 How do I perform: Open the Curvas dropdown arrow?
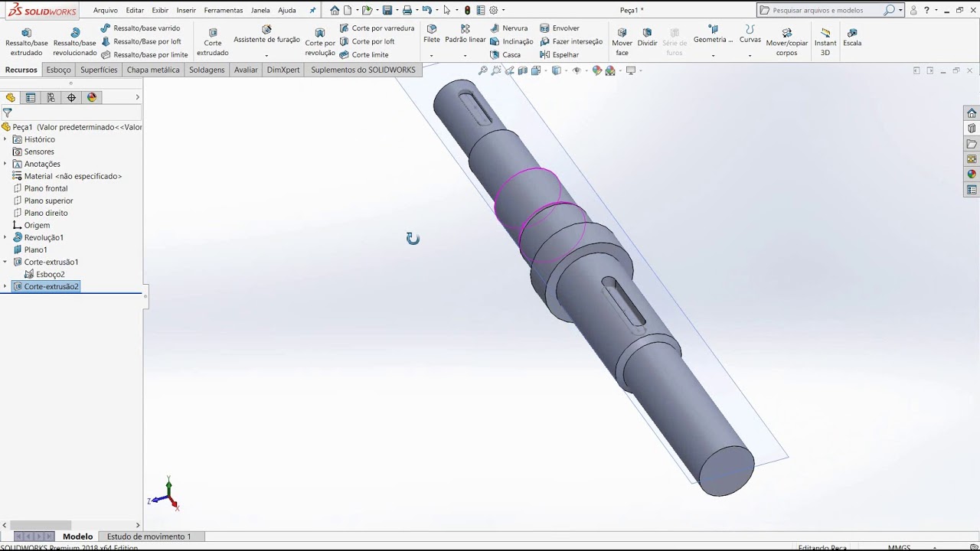750,55
